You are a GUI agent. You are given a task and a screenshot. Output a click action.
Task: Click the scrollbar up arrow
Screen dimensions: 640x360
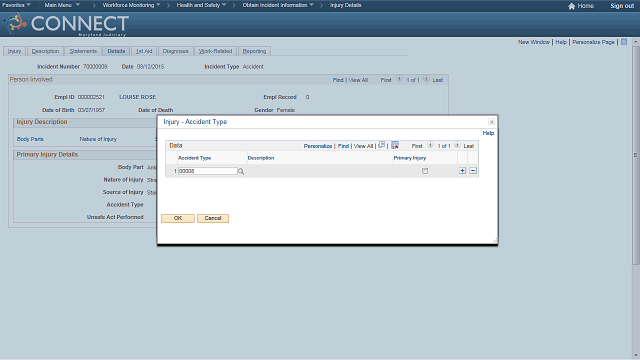click(x=636, y=42)
